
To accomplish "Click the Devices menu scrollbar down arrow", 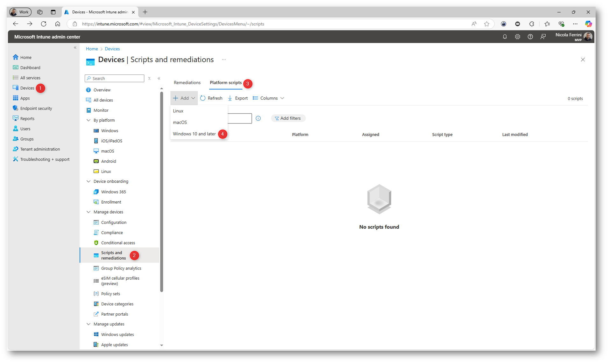I will 162,345.
